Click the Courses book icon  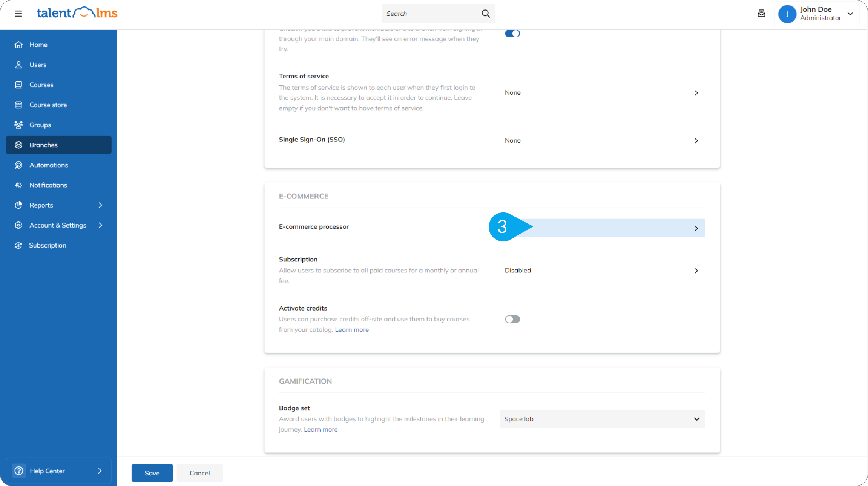[18, 85]
